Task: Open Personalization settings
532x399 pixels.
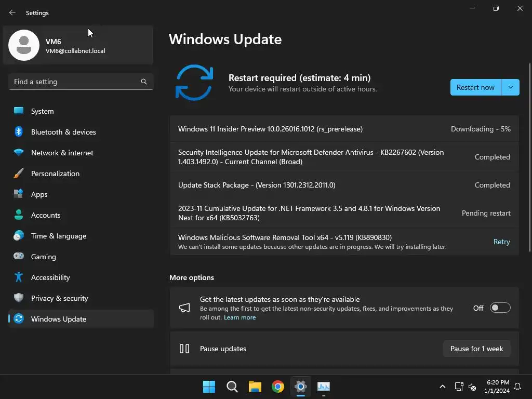Action: (x=81, y=174)
